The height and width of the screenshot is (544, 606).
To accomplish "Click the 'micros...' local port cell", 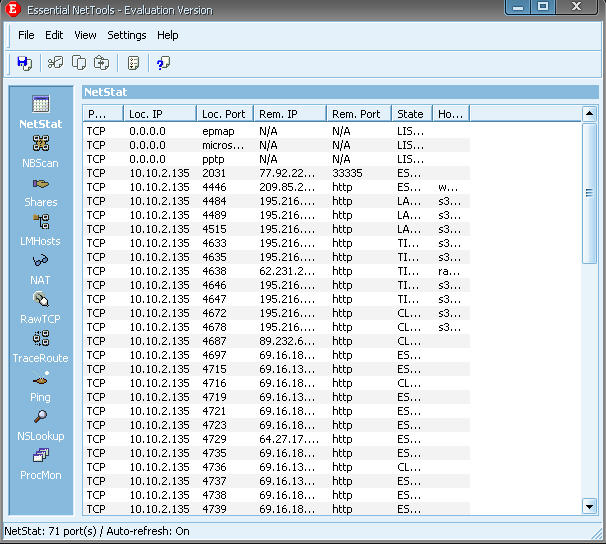I will [223, 145].
